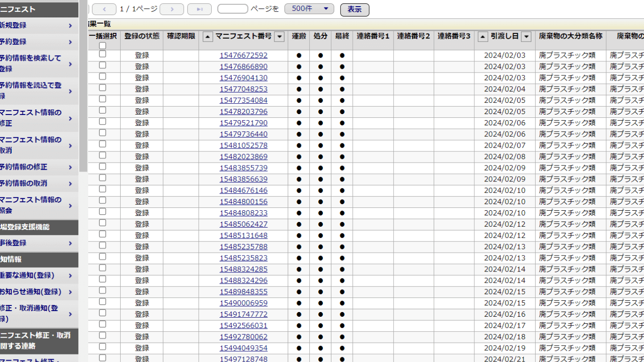Open マニフェスト情報の修正 sidebar item
The image size is (644, 362).
point(39,118)
